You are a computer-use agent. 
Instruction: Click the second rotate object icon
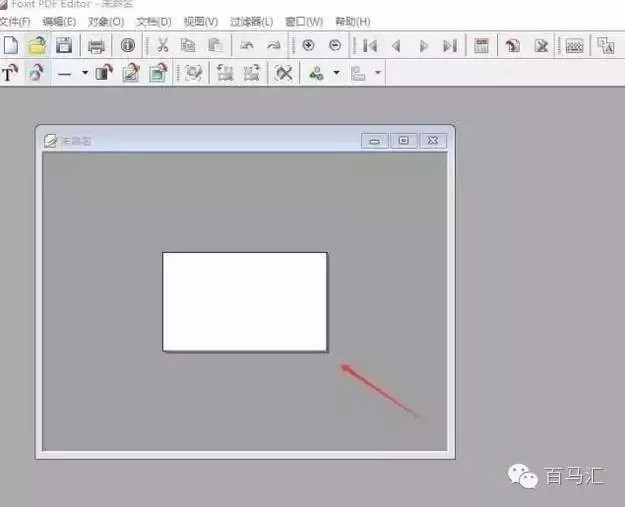[x=252, y=73]
